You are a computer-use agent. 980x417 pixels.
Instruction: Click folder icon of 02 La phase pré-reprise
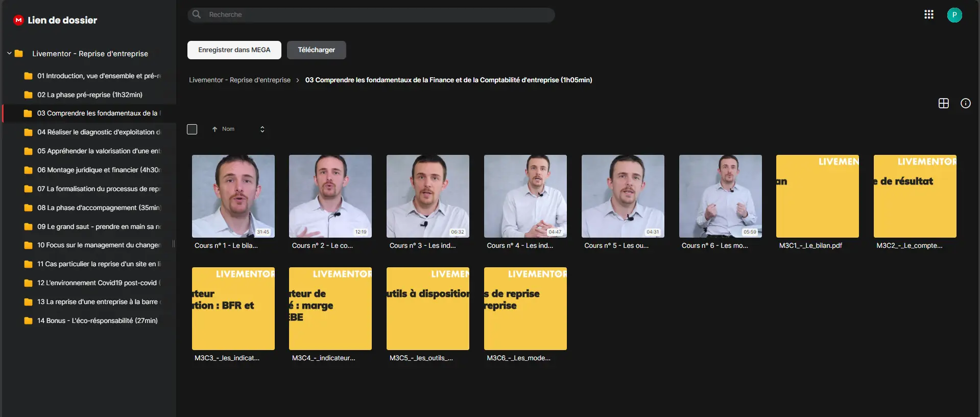tap(29, 95)
